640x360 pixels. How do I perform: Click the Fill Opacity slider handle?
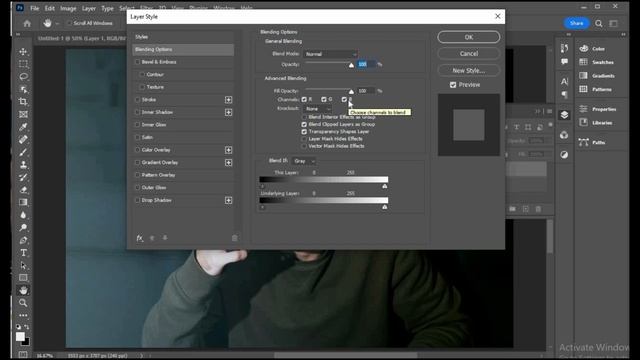(351, 92)
